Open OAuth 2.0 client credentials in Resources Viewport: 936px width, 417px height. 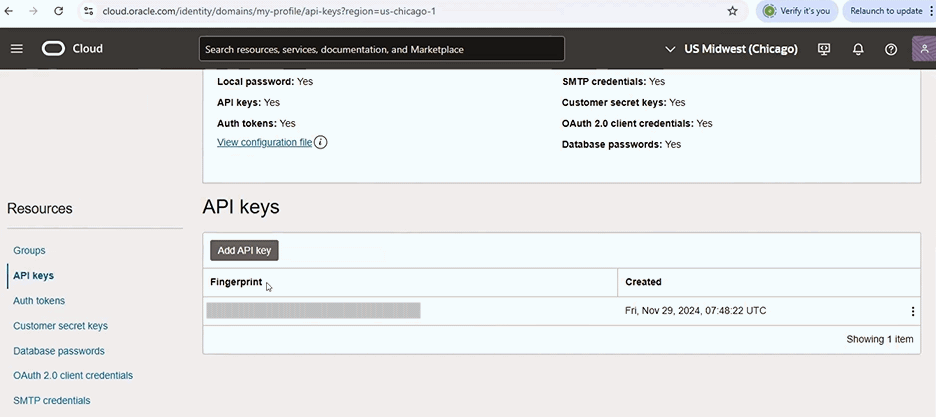[x=73, y=376]
